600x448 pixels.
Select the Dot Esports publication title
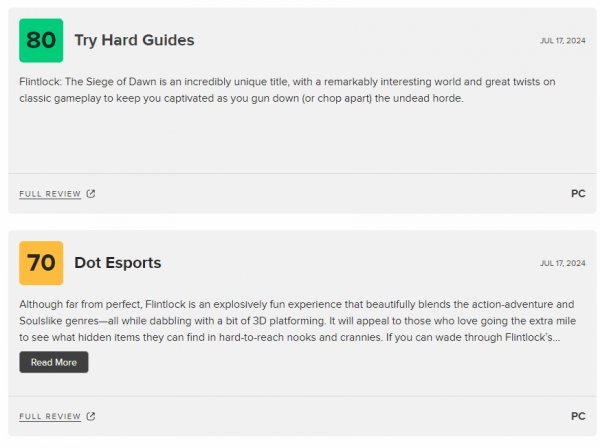pyautogui.click(x=117, y=263)
